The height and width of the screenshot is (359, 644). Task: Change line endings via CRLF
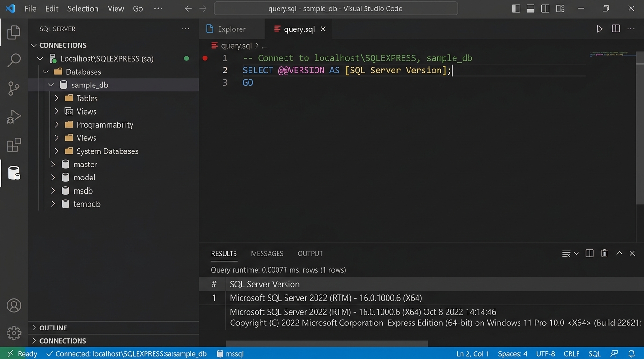(571, 354)
